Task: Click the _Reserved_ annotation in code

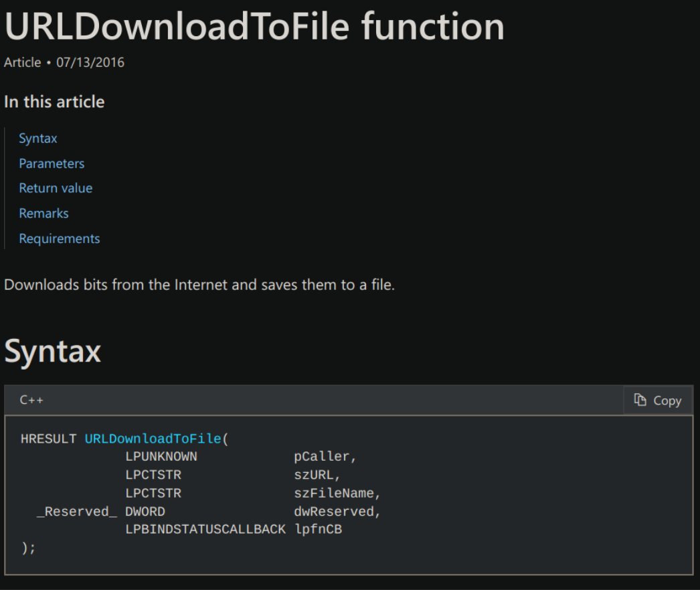Action: 76,512
